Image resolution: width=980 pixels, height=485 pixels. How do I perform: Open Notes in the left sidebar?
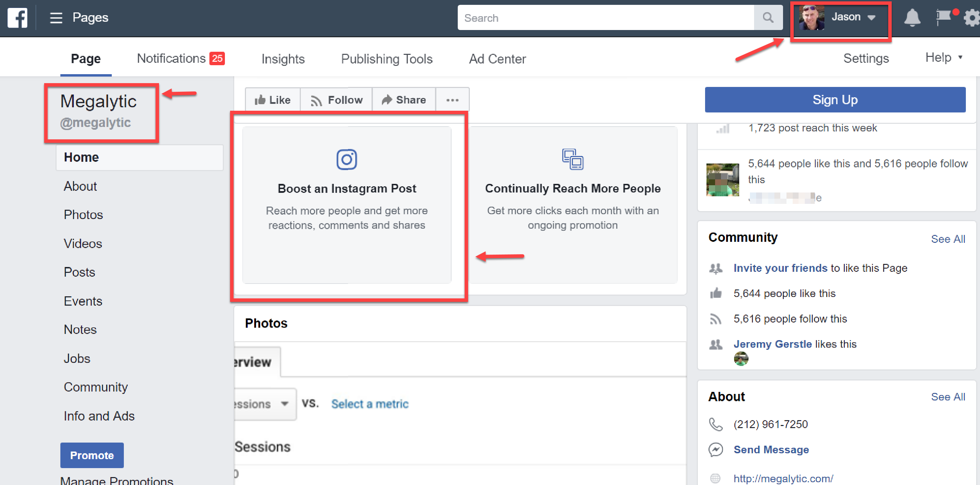[x=80, y=329]
